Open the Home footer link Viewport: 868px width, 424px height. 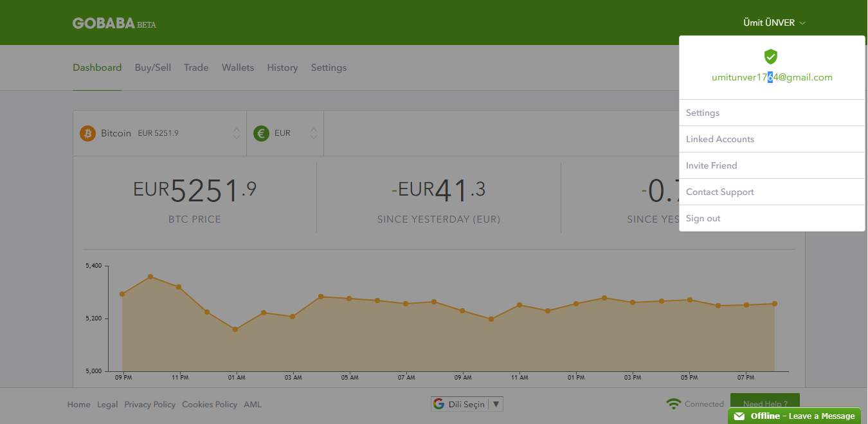79,405
